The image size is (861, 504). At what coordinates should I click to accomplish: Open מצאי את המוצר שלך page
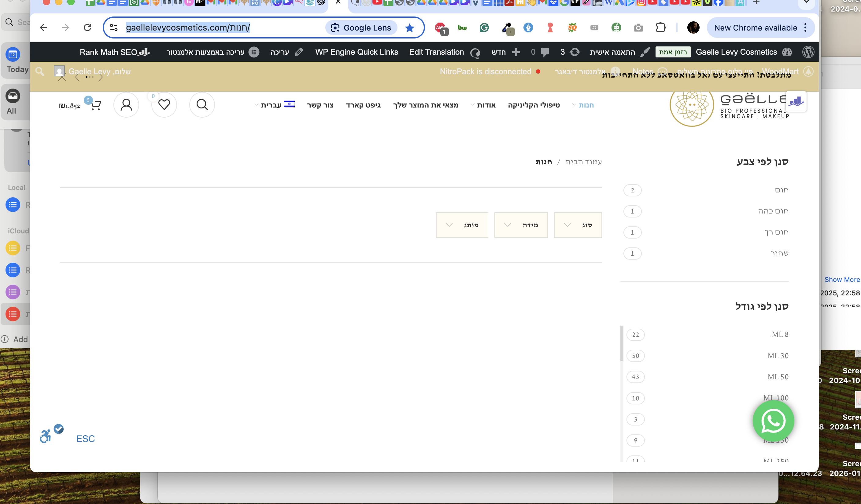coord(426,105)
